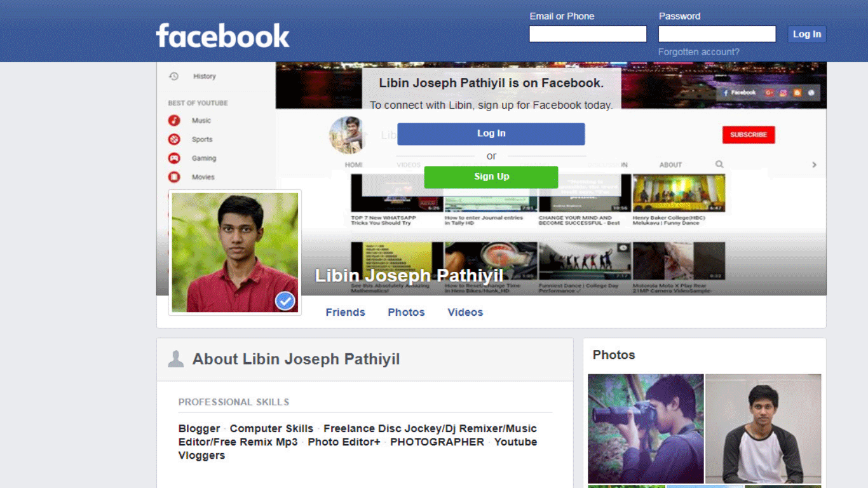Click the green Sign Up button
The height and width of the screenshot is (488, 868).
[x=491, y=177]
